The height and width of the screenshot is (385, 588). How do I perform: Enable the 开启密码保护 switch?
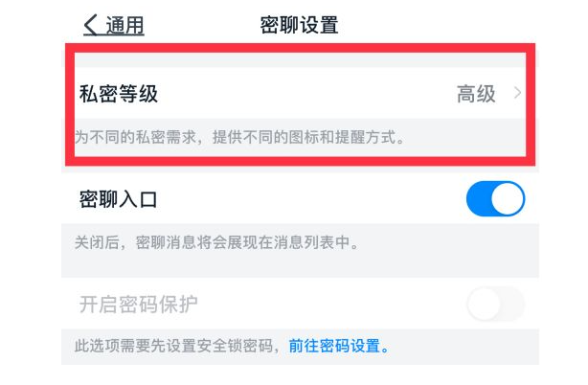point(495,306)
